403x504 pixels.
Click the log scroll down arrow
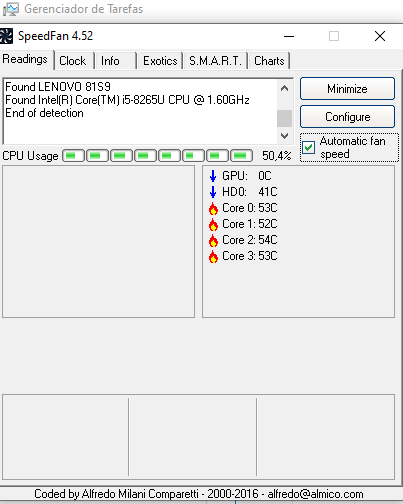click(284, 135)
